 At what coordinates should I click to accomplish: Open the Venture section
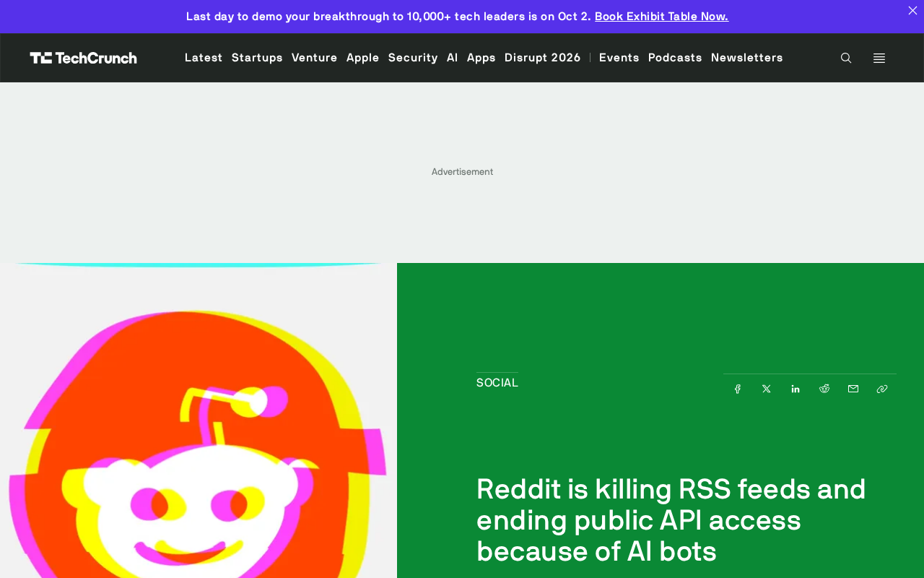pos(315,58)
